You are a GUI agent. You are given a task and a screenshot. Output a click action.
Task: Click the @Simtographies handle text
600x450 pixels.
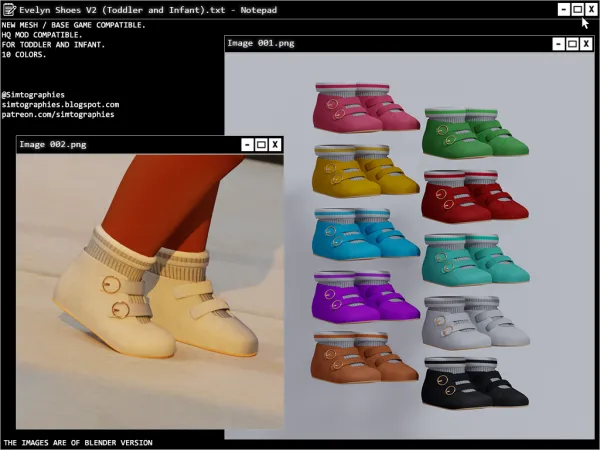pyautogui.click(x=33, y=95)
